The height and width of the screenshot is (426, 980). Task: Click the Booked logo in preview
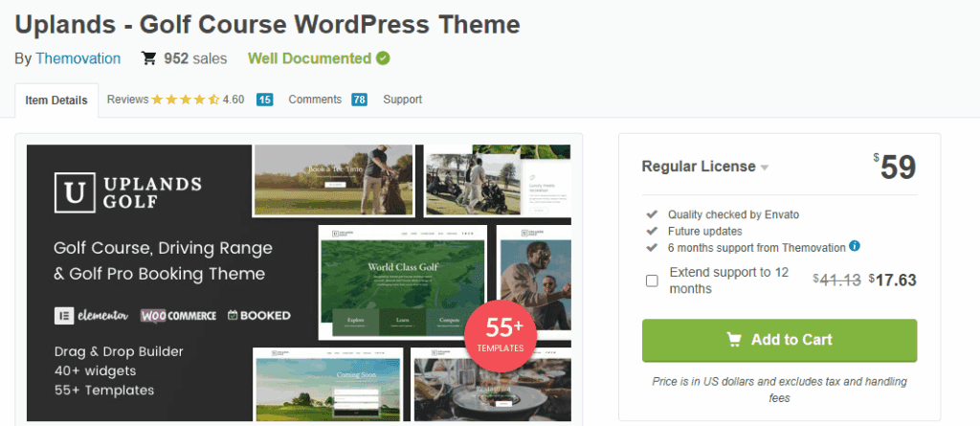pos(258,316)
